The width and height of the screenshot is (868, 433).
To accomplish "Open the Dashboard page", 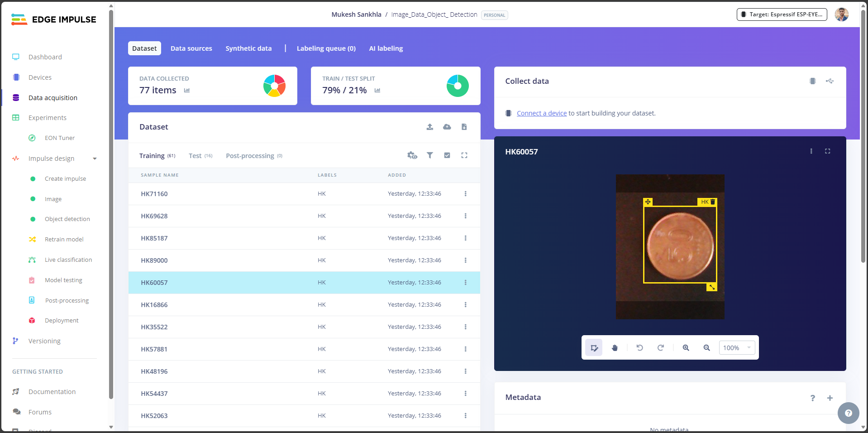I will click(x=45, y=57).
